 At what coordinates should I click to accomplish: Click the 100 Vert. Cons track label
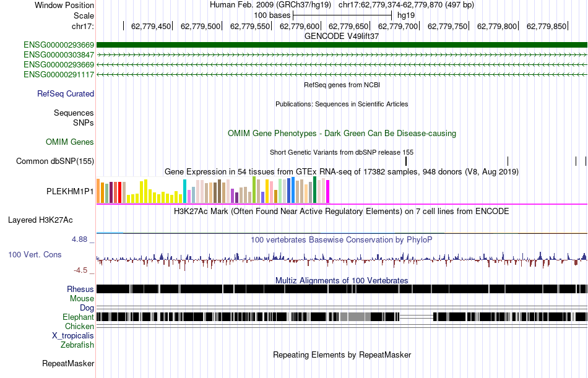tap(35, 255)
